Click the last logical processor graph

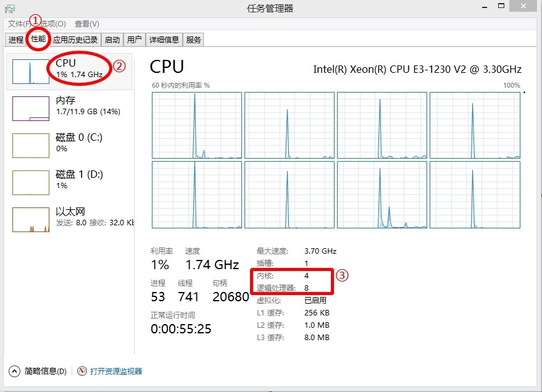coord(475,194)
